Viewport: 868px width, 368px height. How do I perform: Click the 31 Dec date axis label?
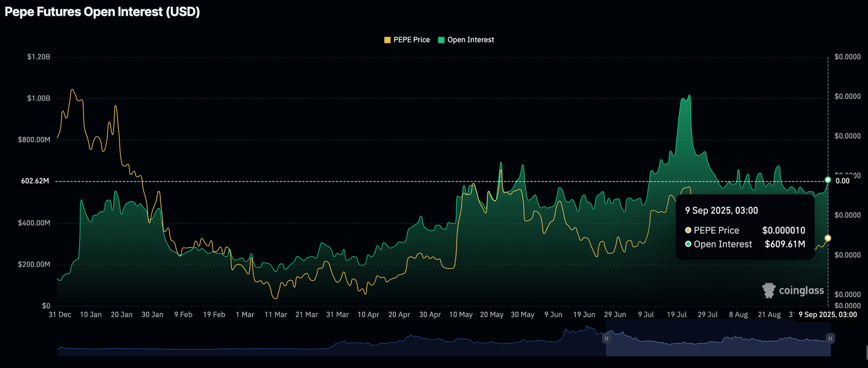(x=60, y=315)
